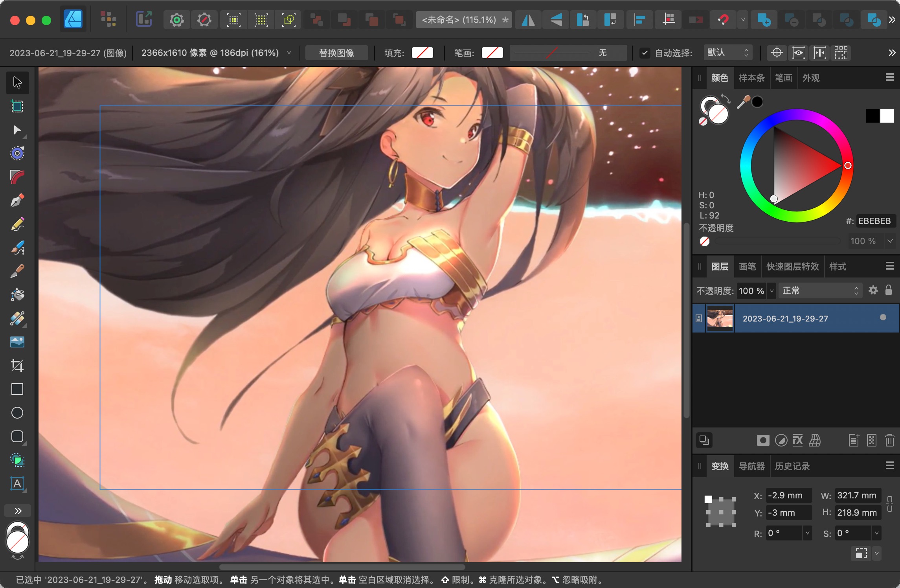This screenshot has height=588, width=900.
Task: Open the layer opacity dropdown arrow
Action: [x=771, y=291]
